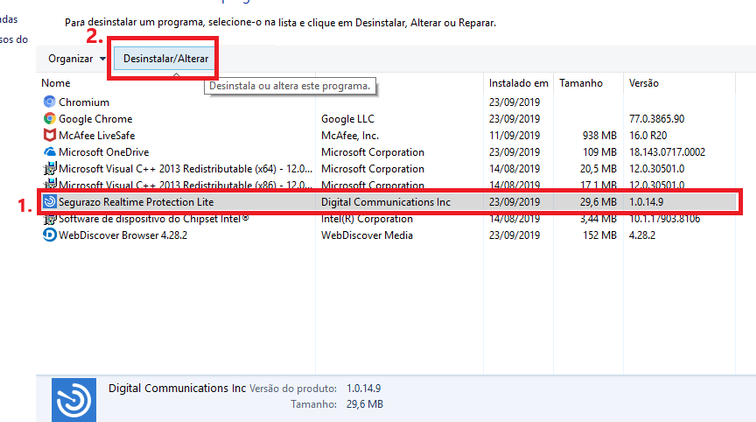
Task: Click version 18.143.0717.0002 cell
Action: [x=667, y=152]
